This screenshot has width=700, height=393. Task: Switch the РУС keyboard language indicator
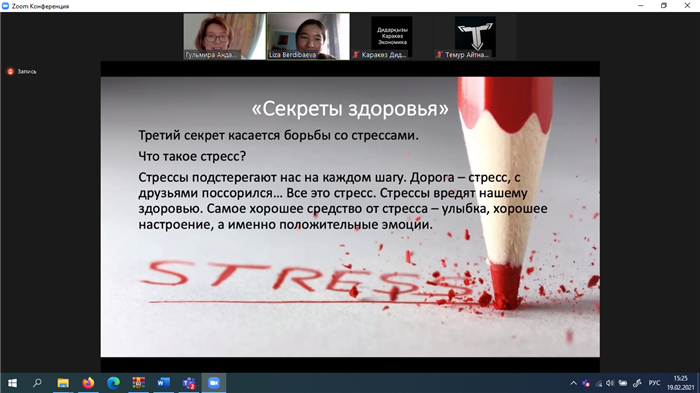tap(654, 383)
